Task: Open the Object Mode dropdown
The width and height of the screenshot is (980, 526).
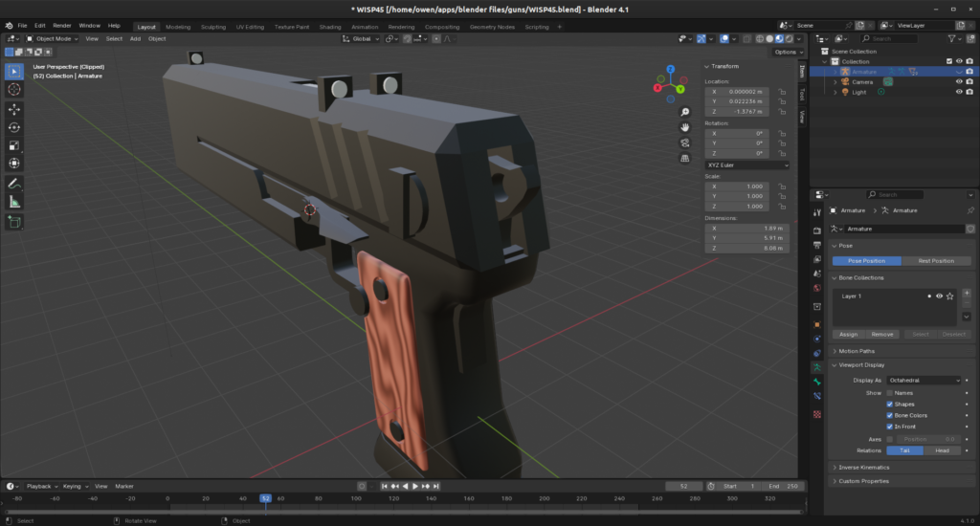Action: click(53, 38)
